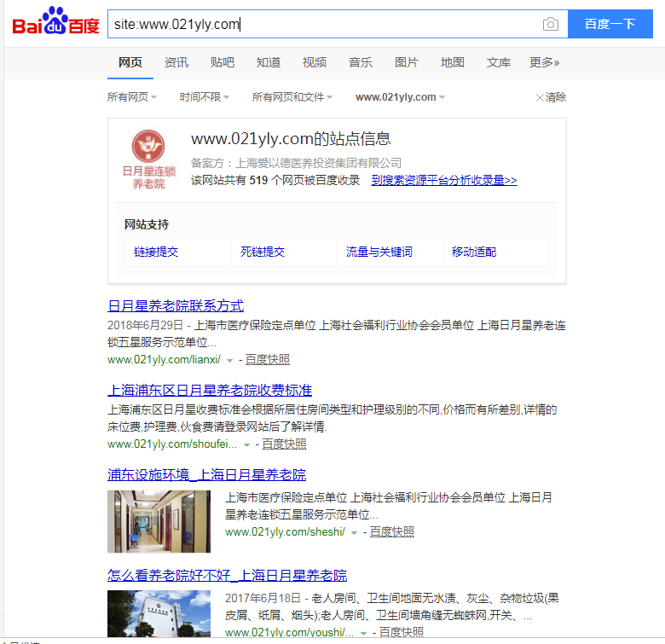Expand the 时间不限 time filter

point(205,97)
